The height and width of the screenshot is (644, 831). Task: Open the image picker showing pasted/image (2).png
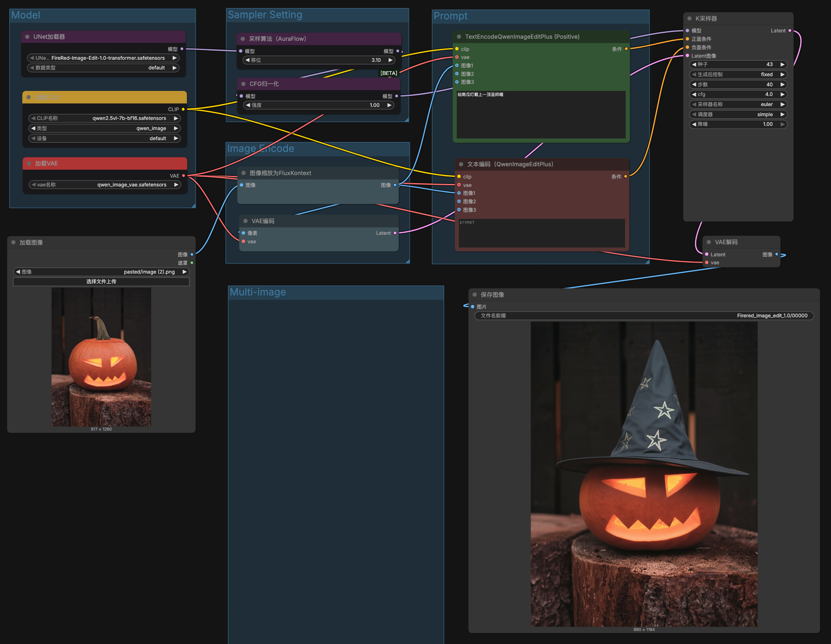click(101, 271)
